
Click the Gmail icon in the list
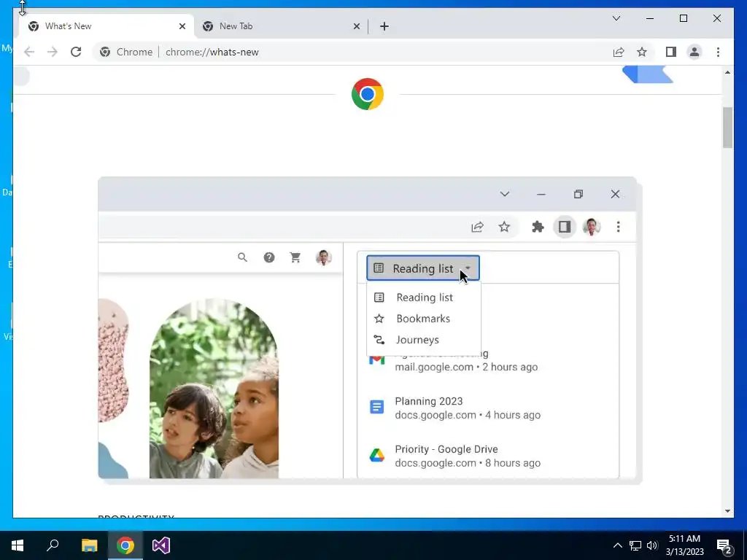[377, 360]
